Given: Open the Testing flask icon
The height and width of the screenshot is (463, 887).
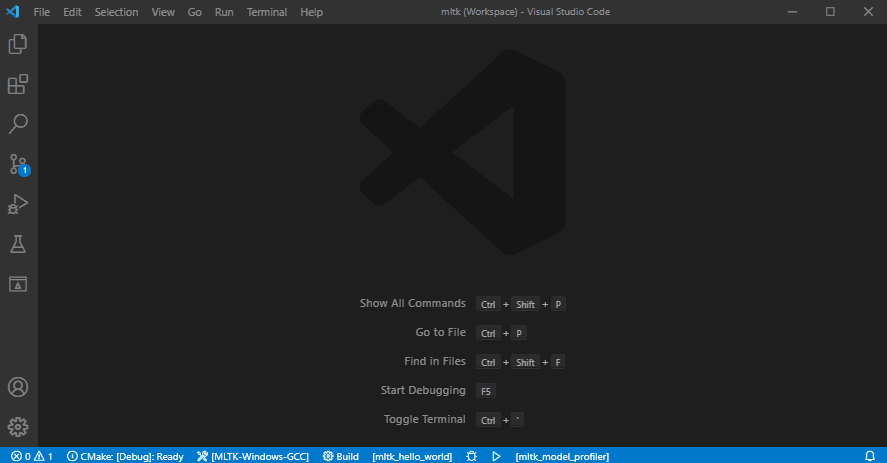Looking at the screenshot, I should (18, 244).
